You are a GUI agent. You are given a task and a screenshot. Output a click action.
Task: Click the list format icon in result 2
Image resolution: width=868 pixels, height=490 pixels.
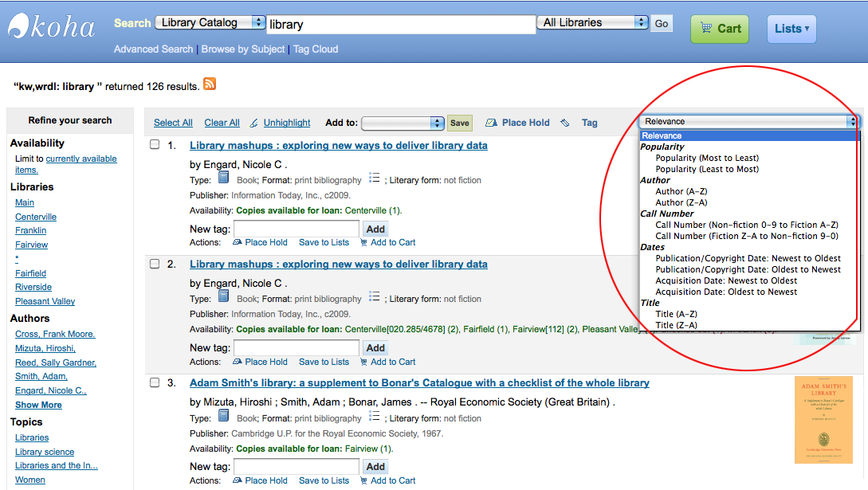[x=374, y=296]
